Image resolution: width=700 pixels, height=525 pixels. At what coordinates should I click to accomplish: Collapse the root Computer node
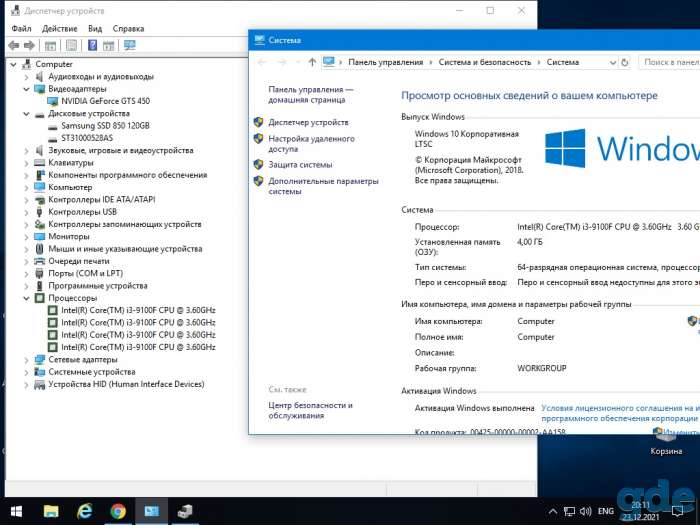pyautogui.click(x=13, y=64)
